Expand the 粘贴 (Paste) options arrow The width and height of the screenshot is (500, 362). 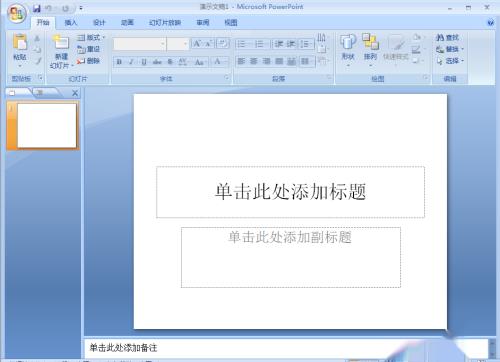(20, 66)
